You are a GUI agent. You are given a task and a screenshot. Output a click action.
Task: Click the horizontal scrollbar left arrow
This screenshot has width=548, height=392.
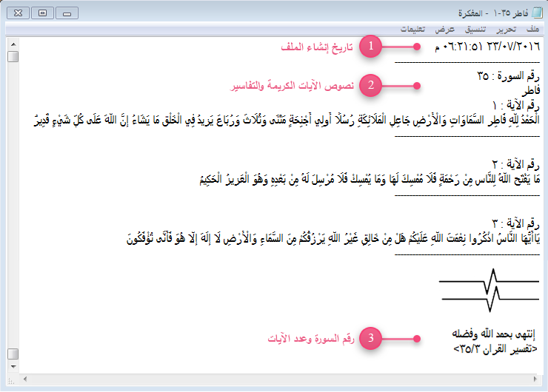(x=27, y=379)
